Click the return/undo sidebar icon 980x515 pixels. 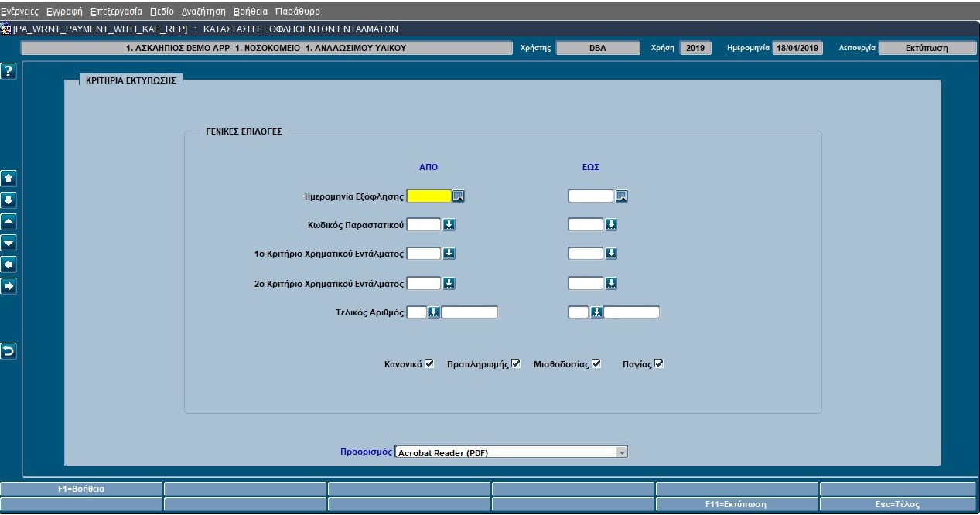(9, 351)
